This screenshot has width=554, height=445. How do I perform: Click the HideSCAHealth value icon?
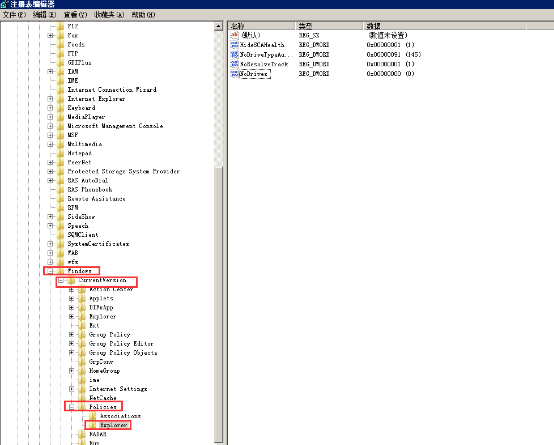[x=234, y=45]
